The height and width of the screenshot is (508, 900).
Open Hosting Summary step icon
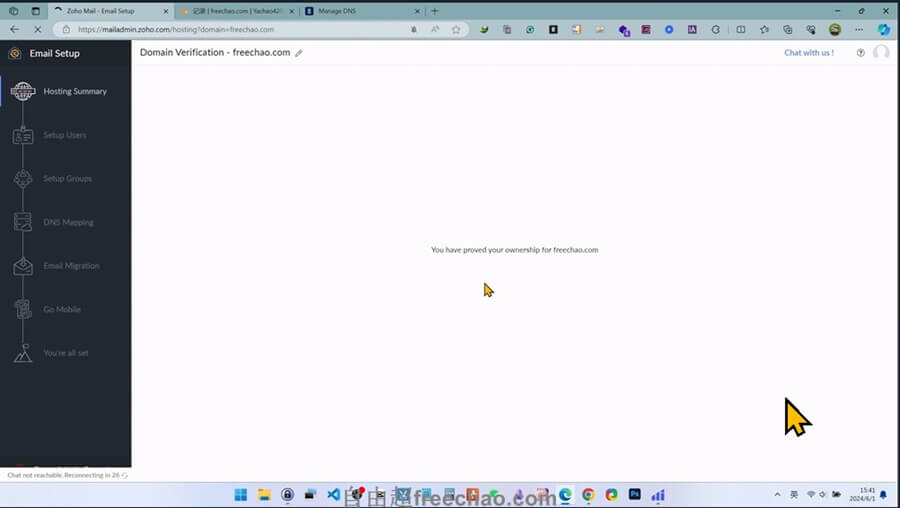(x=22, y=92)
